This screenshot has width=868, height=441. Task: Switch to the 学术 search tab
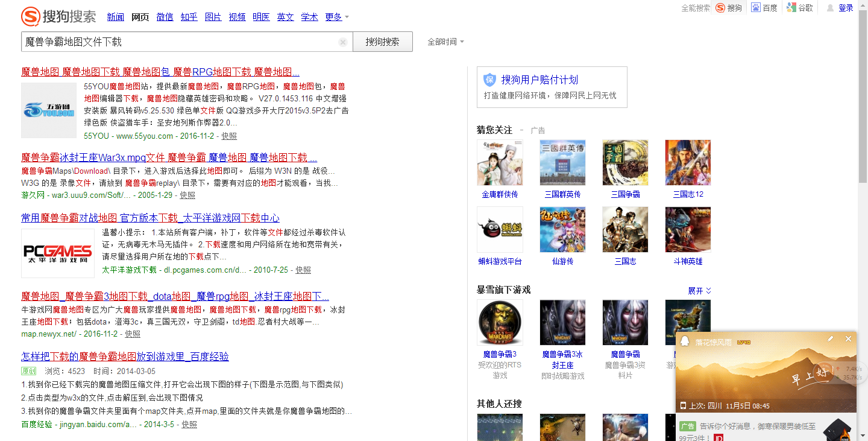tap(309, 17)
